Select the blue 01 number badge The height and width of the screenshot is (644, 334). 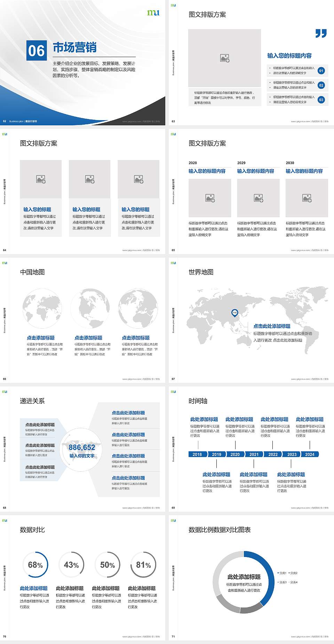[x=321, y=71]
